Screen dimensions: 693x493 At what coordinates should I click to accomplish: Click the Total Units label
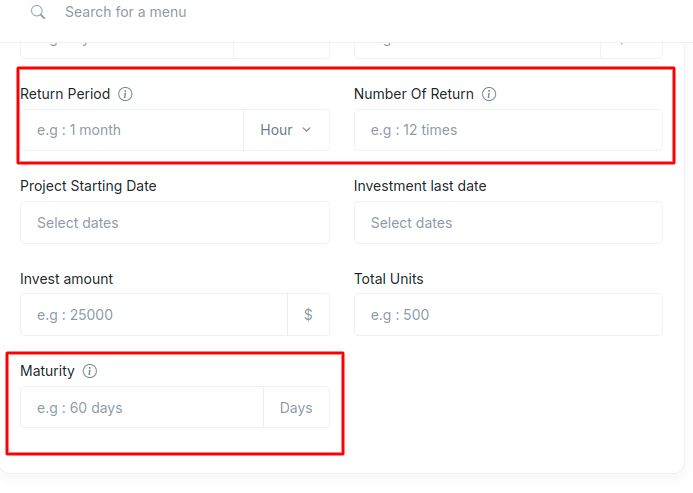click(389, 279)
